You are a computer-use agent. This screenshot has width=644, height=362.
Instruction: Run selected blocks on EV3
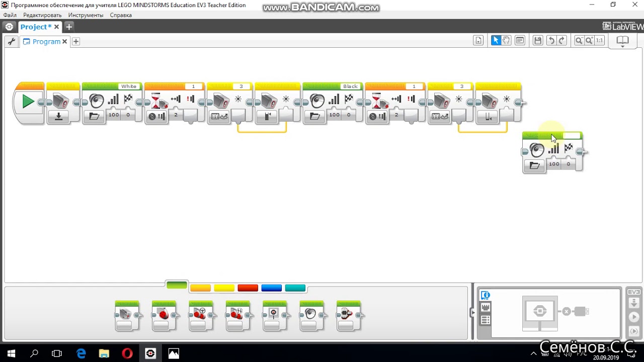633,331
